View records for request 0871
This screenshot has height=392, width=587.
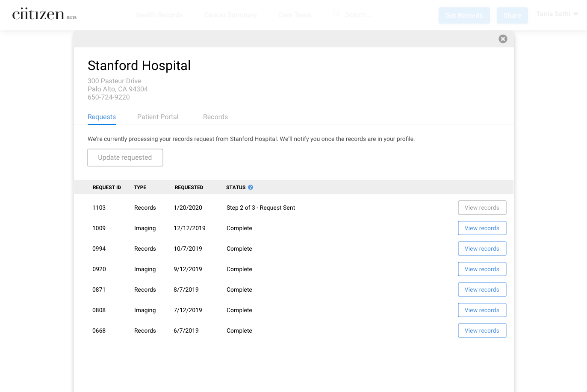click(482, 290)
